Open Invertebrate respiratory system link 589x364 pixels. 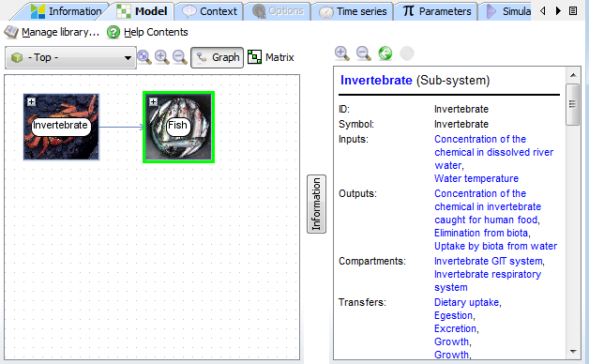click(488, 281)
